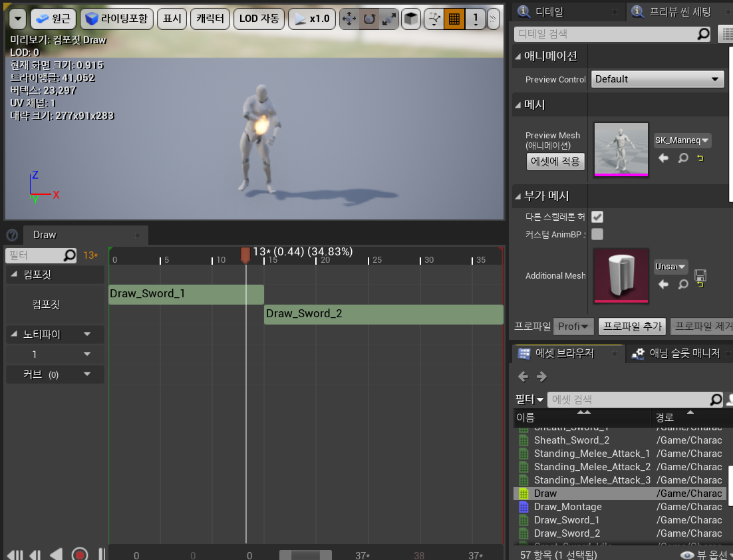Reset Preview Mesh with yellow arrow

click(x=700, y=158)
